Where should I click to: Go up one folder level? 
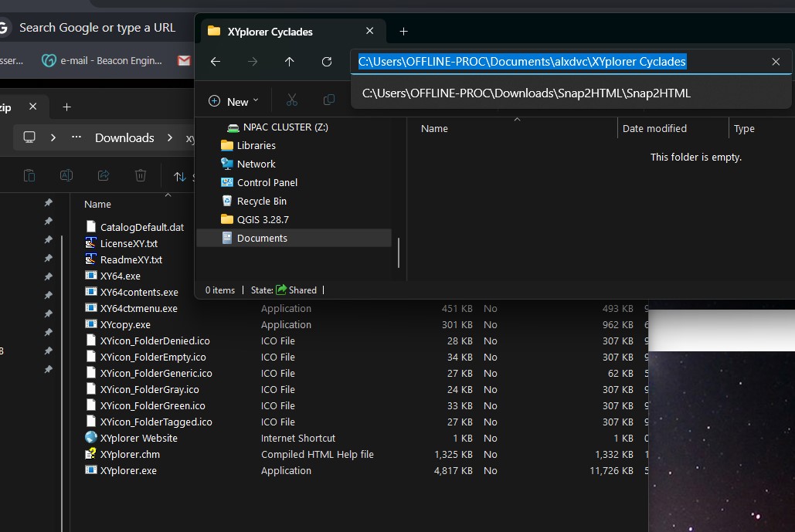(x=290, y=62)
